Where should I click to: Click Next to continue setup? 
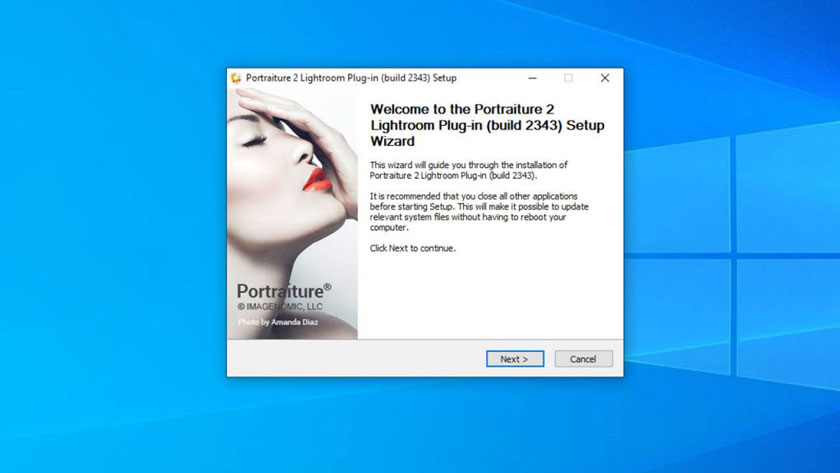515,359
